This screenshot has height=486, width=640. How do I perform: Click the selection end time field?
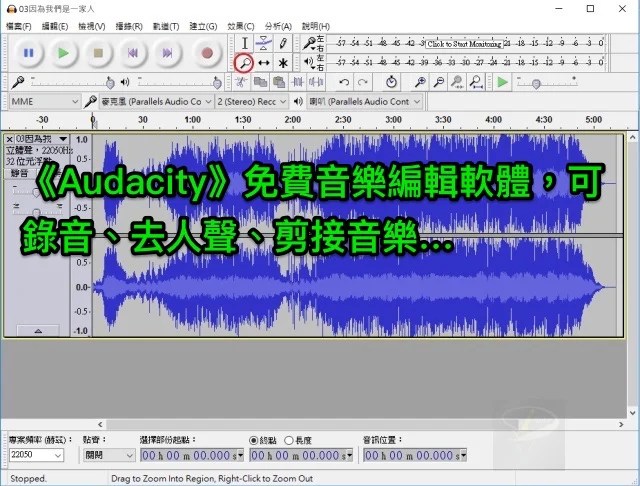point(301,455)
